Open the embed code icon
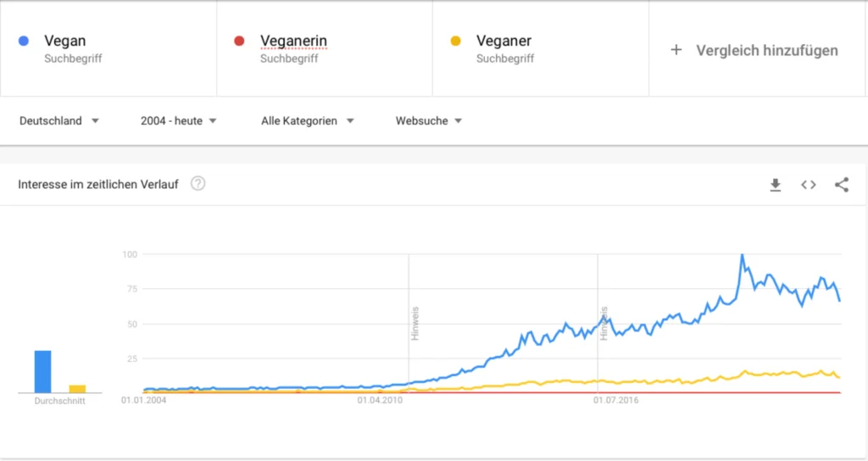Image resolution: width=868 pixels, height=461 pixels. [808, 185]
